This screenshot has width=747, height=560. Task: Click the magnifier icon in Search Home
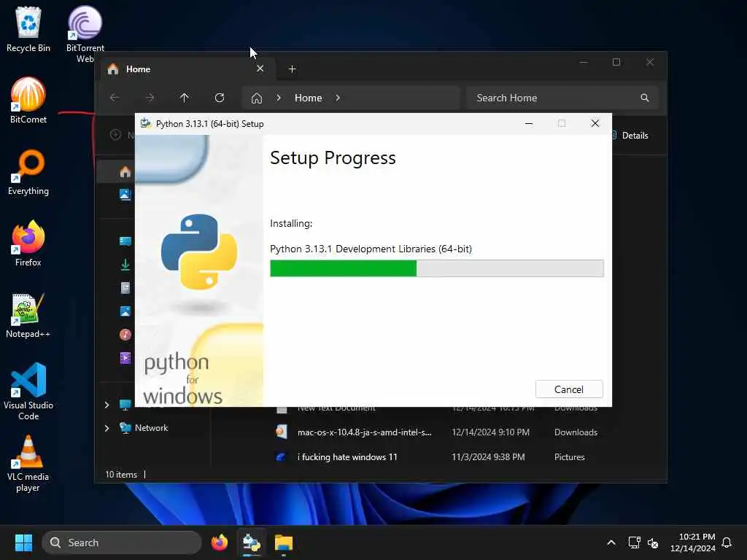(645, 98)
